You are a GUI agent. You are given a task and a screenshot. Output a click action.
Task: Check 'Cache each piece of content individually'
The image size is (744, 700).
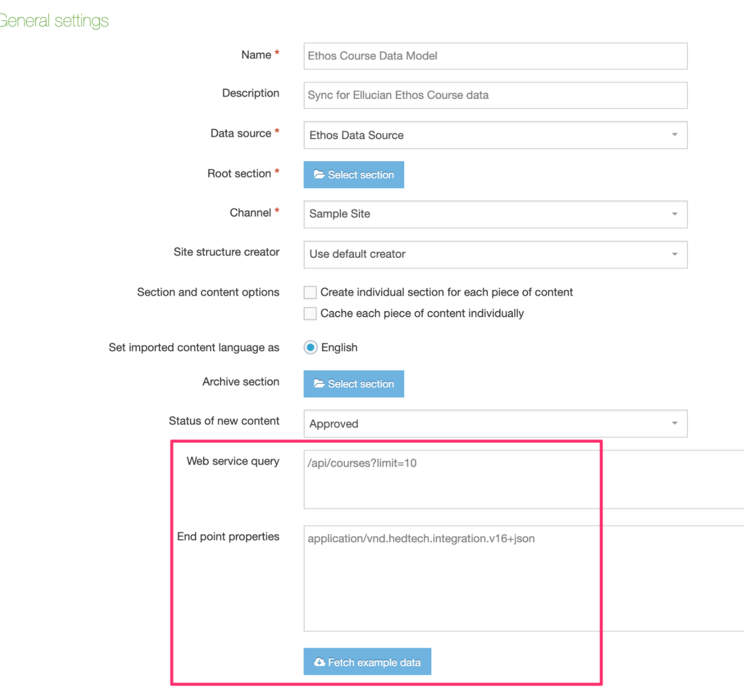pyautogui.click(x=310, y=313)
